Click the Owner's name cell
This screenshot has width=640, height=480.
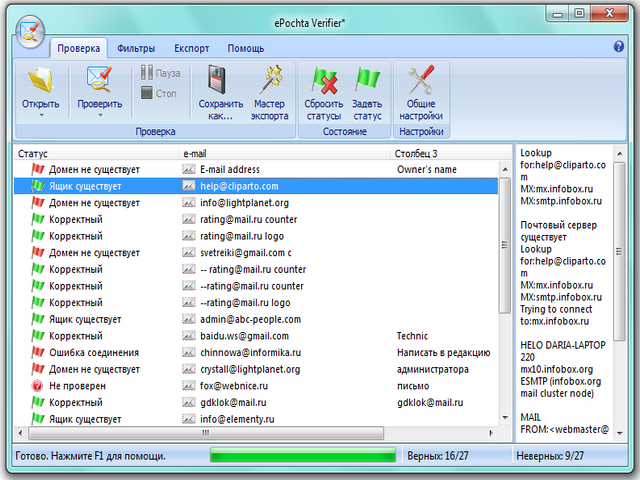coord(427,169)
